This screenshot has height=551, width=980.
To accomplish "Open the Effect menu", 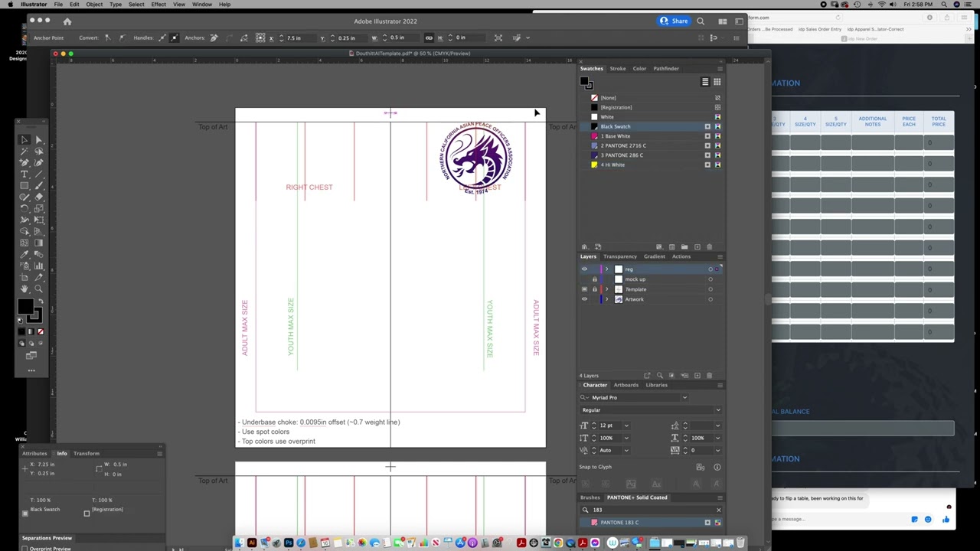I will click(x=158, y=5).
